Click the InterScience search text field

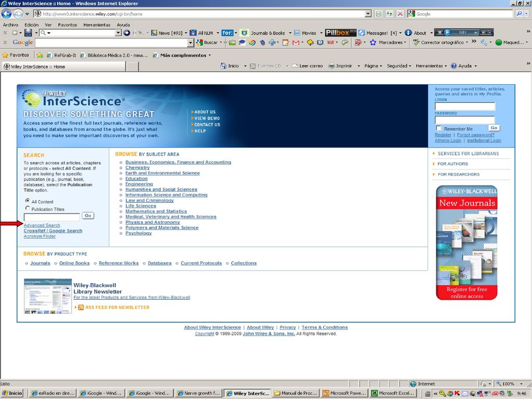pyautogui.click(x=51, y=217)
